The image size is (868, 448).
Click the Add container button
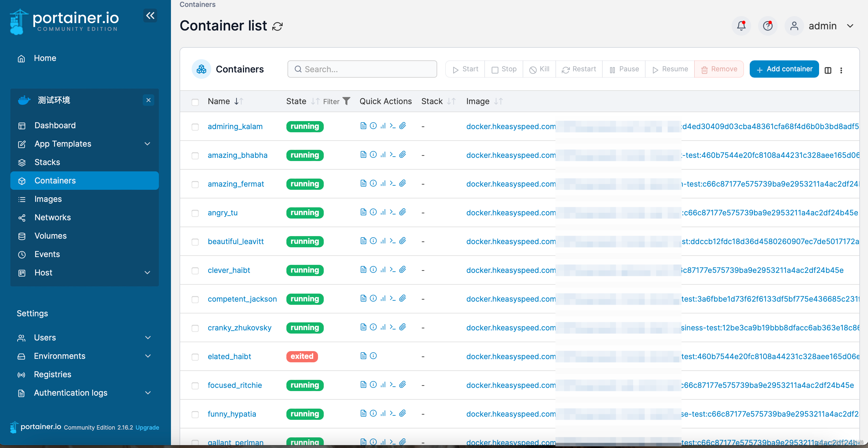tap(784, 69)
